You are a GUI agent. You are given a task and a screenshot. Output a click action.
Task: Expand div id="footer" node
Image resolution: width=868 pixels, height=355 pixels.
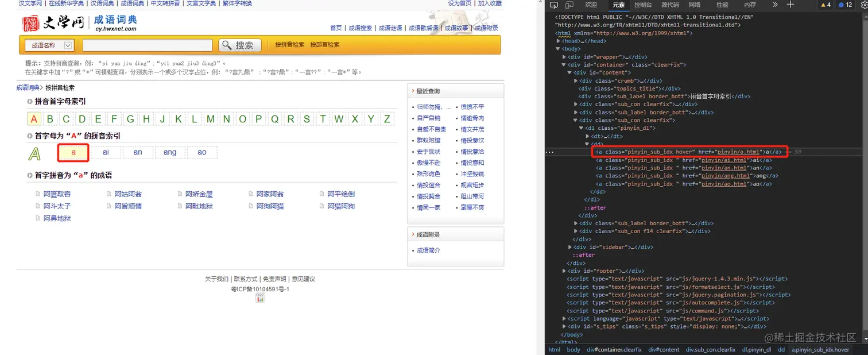tap(565, 271)
